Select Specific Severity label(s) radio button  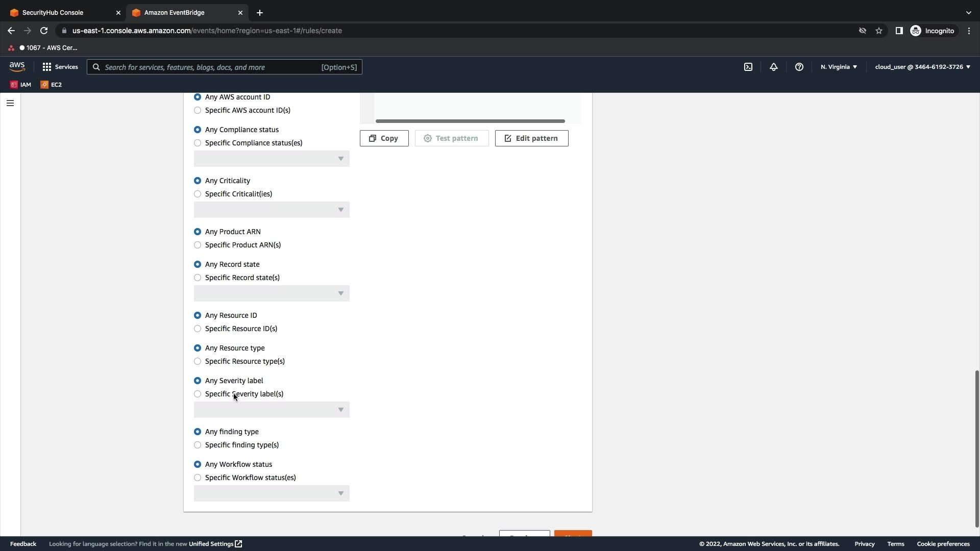coord(198,394)
